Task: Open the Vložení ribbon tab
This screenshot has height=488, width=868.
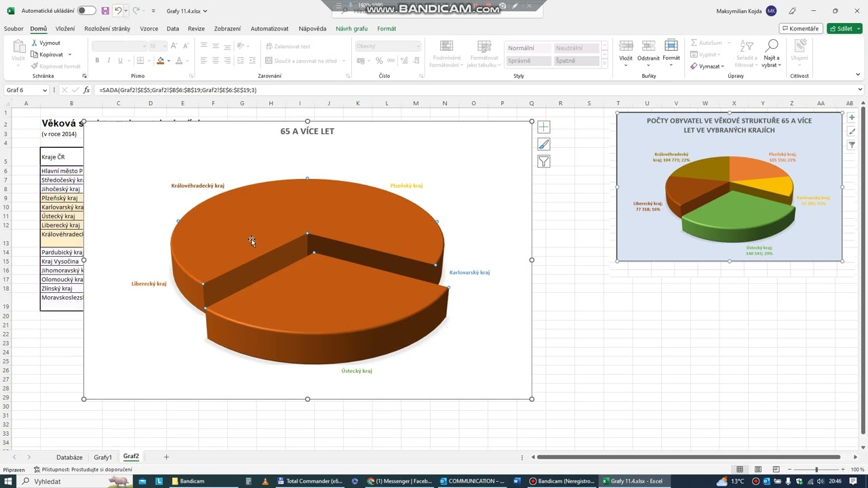Action: coord(65,28)
